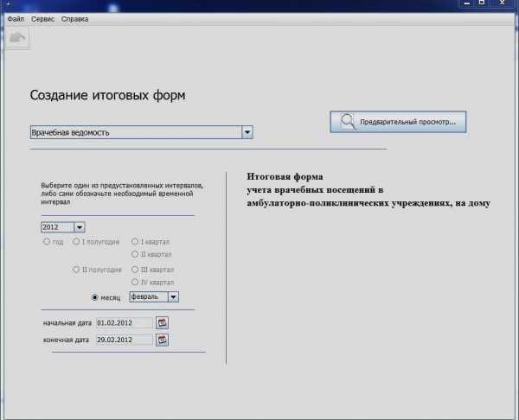Screen dimensions: 519x420
Task: Expand the 2012 year dropdown
Action: point(80,227)
